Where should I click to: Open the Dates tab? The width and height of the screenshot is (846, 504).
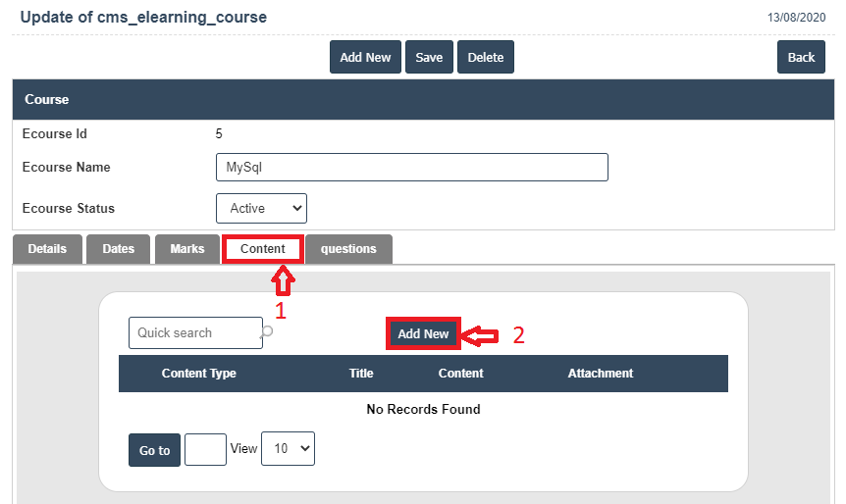pos(118,249)
